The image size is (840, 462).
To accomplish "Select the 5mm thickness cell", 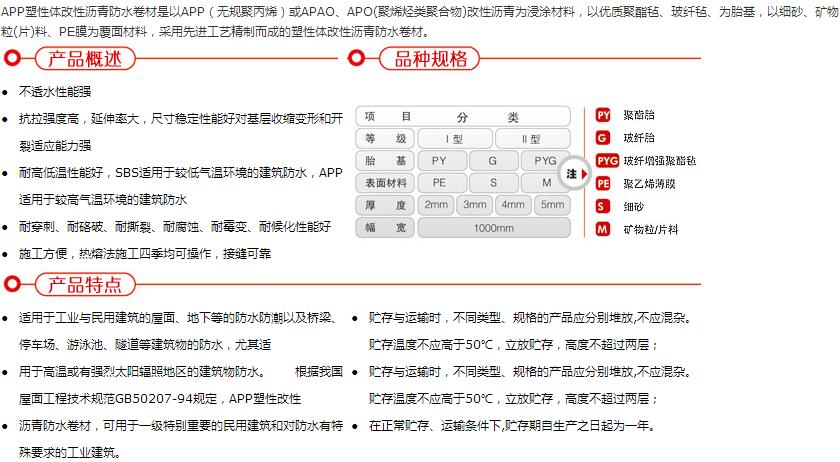I will coord(551,205).
